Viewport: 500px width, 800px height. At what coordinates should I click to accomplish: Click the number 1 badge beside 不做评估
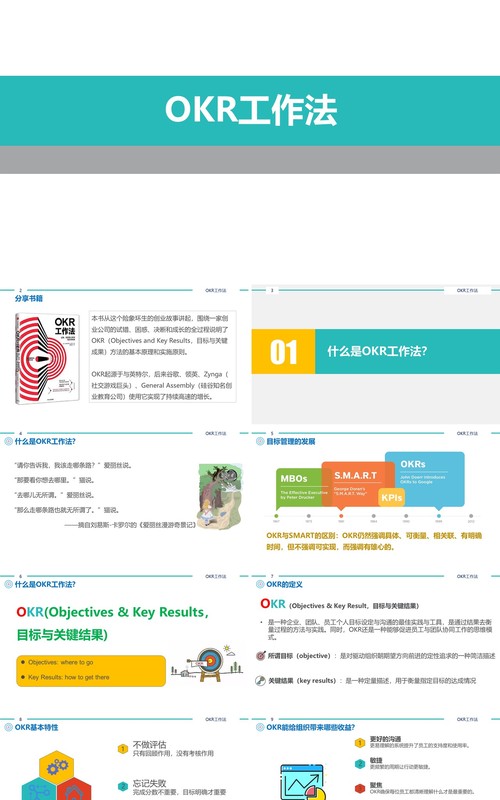[122, 748]
